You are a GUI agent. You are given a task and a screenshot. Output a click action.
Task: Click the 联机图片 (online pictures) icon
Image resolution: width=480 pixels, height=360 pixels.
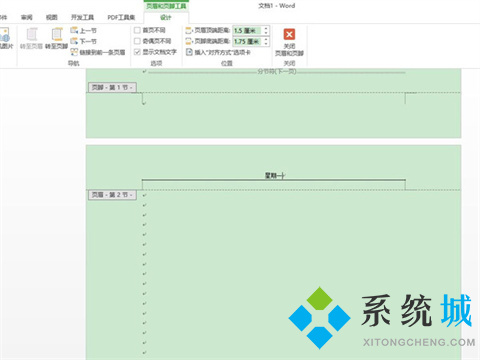(x=5, y=35)
